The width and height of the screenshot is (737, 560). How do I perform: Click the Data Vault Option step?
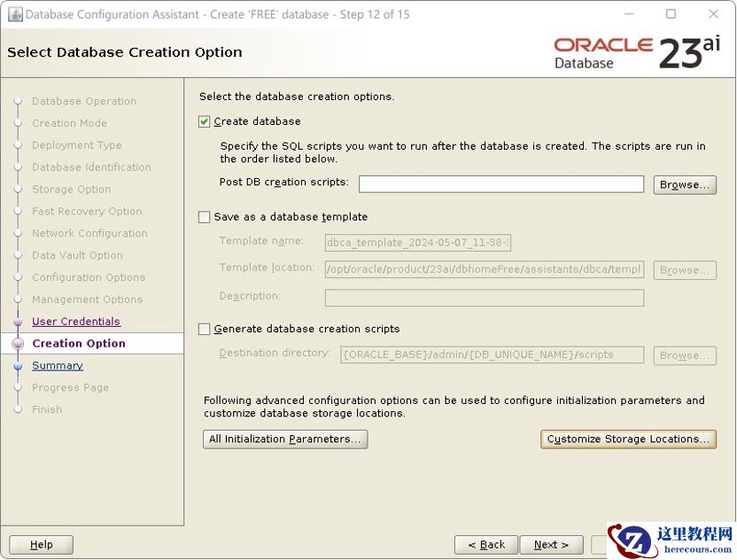[x=78, y=256]
